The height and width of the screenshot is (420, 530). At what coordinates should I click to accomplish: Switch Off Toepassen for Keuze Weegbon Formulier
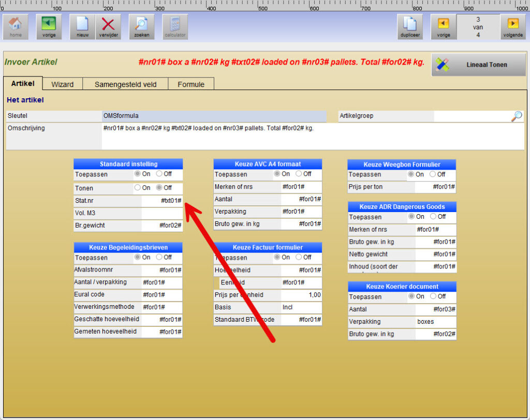(x=433, y=174)
